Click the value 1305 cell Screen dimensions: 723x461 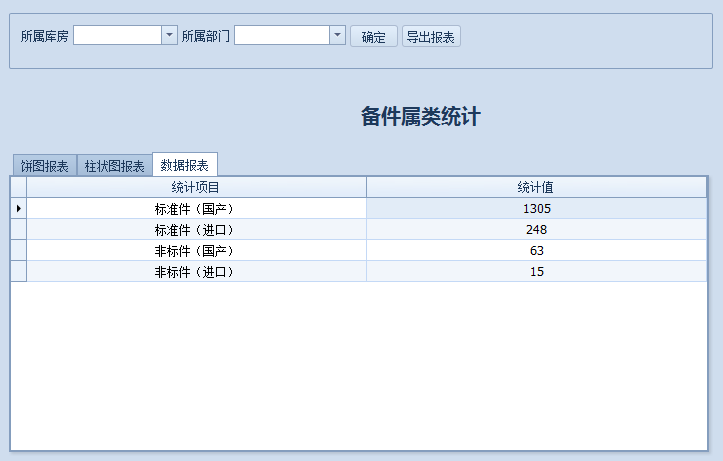[536, 208]
